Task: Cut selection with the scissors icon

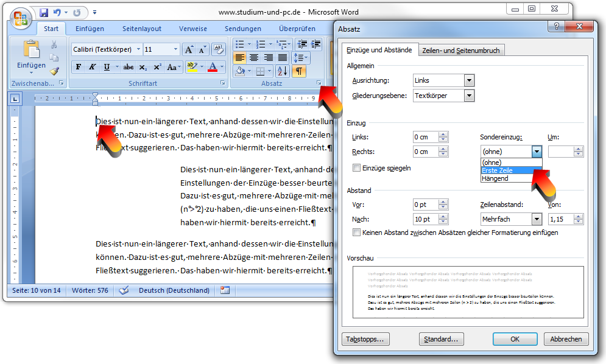Action: point(54,44)
